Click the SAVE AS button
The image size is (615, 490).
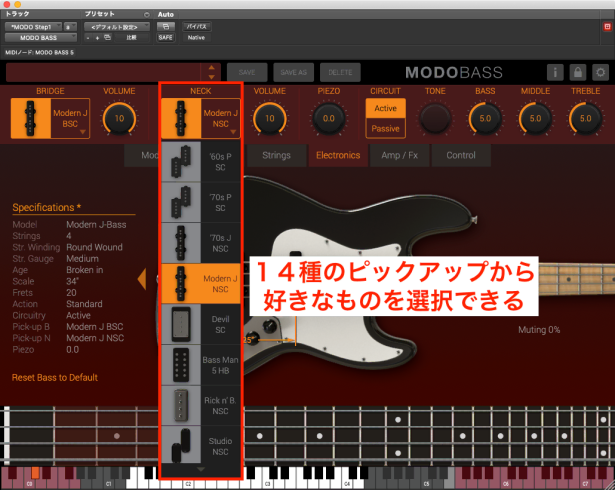click(293, 72)
